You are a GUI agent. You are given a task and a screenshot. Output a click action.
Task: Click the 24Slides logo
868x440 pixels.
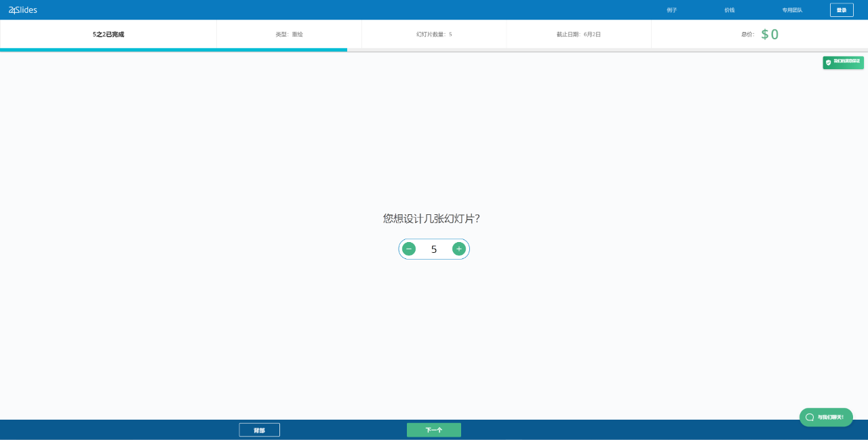click(x=23, y=9)
